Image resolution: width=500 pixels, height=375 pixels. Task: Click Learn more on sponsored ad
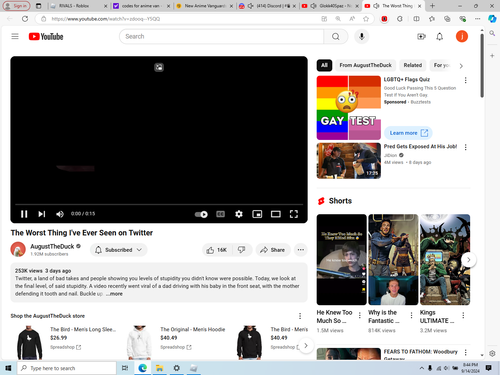point(408,133)
